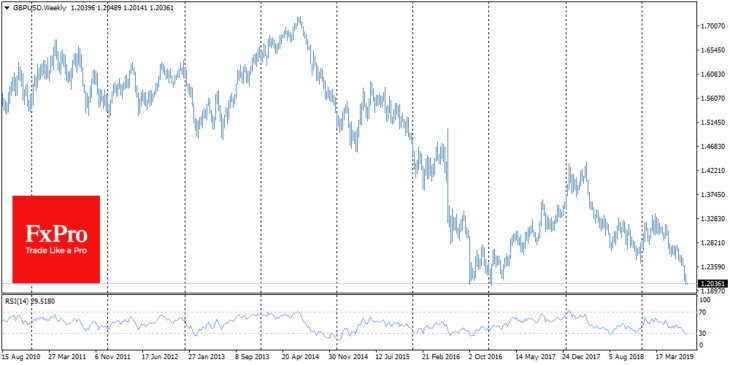This screenshot has height=365, width=730.
Task: Click the 20 Apr 2014 date label
Action: tap(301, 356)
